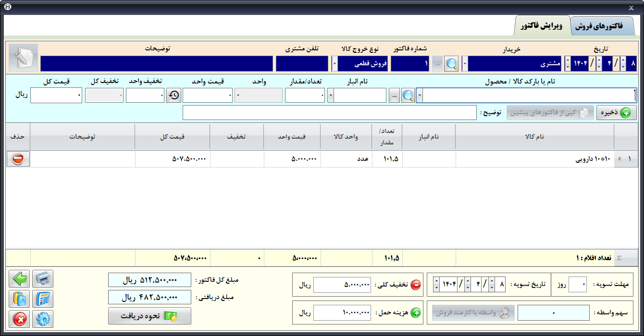Open the calculator icon
The height and width of the screenshot is (336, 644).
coord(43,299)
